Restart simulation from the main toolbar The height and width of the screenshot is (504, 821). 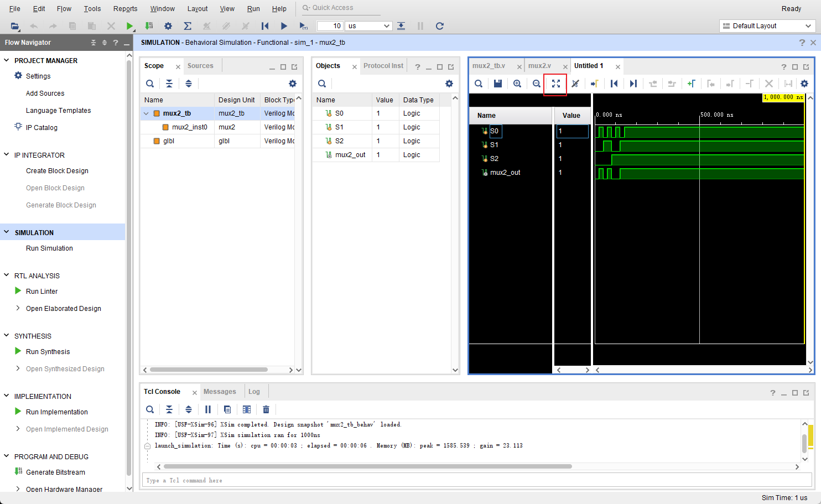(265, 26)
